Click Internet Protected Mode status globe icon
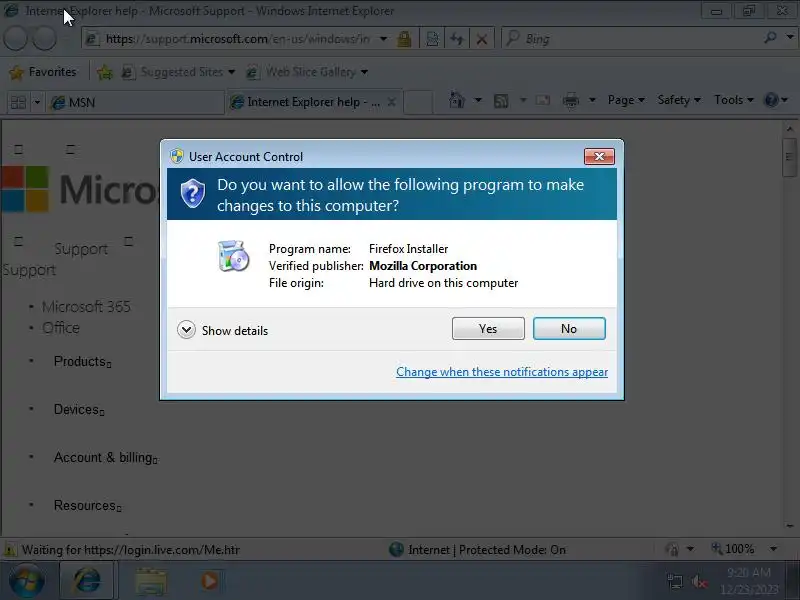 tap(396, 549)
